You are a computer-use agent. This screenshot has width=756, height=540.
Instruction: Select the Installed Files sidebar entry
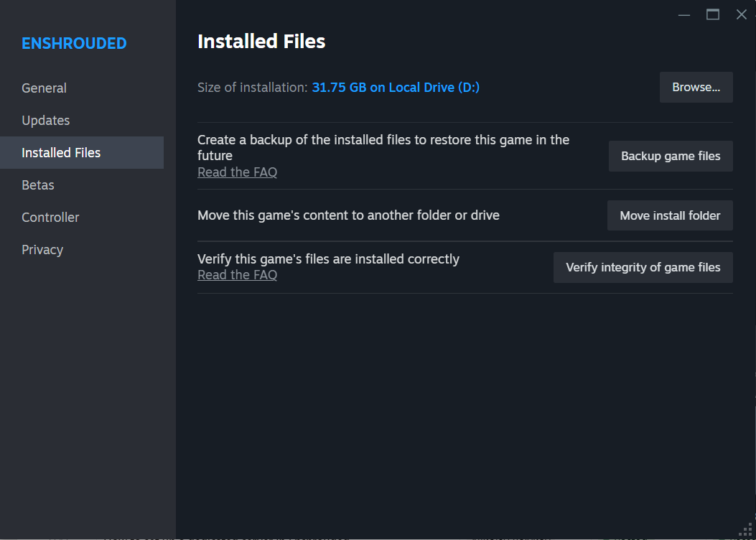61,152
